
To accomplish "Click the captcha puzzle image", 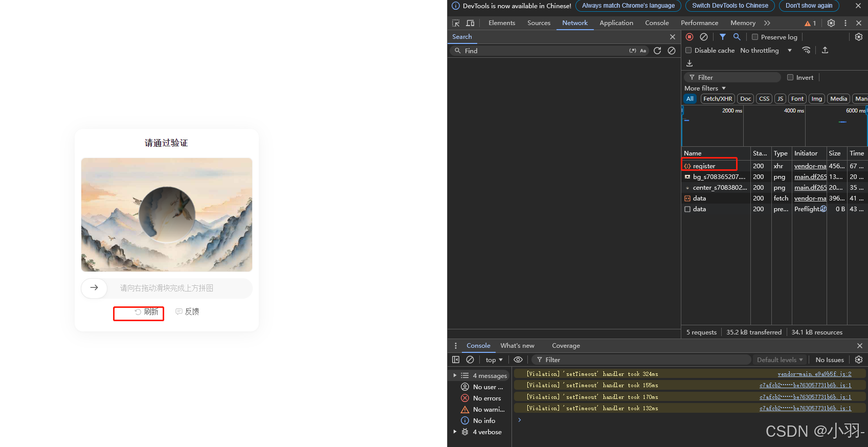I will coord(167,215).
